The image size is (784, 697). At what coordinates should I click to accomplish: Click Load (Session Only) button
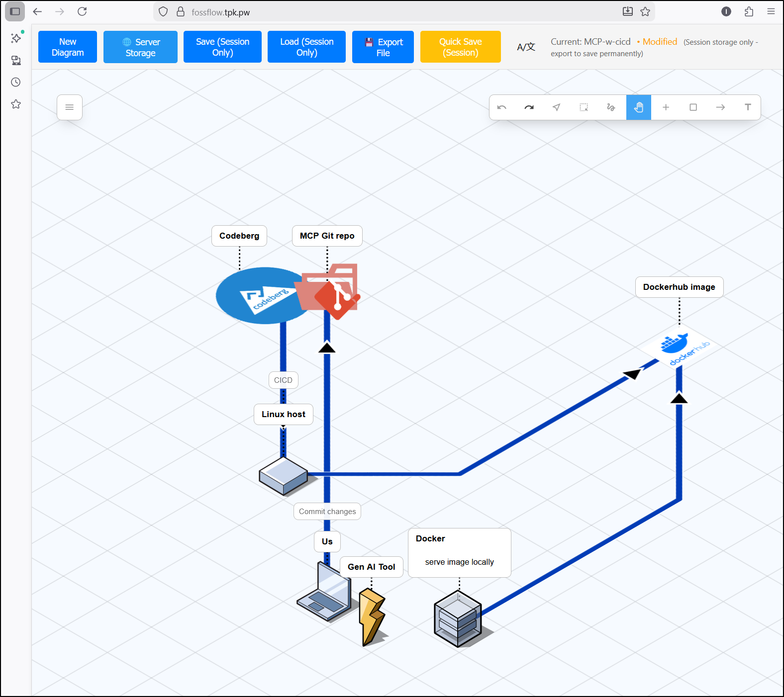306,47
